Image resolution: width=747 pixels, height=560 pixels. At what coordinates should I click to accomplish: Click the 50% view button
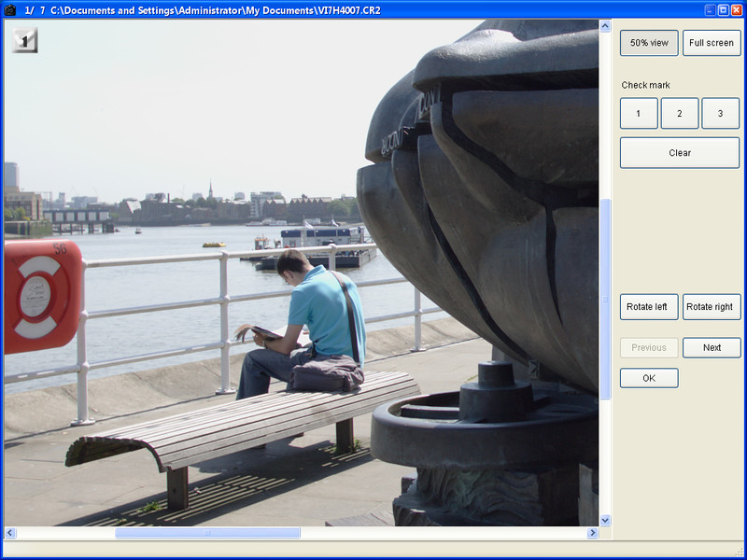649,43
